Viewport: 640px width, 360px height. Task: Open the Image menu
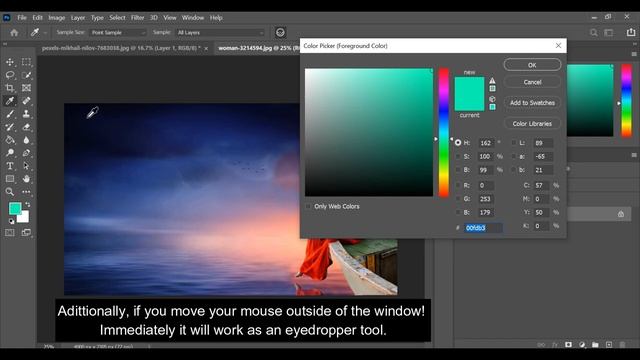57,18
